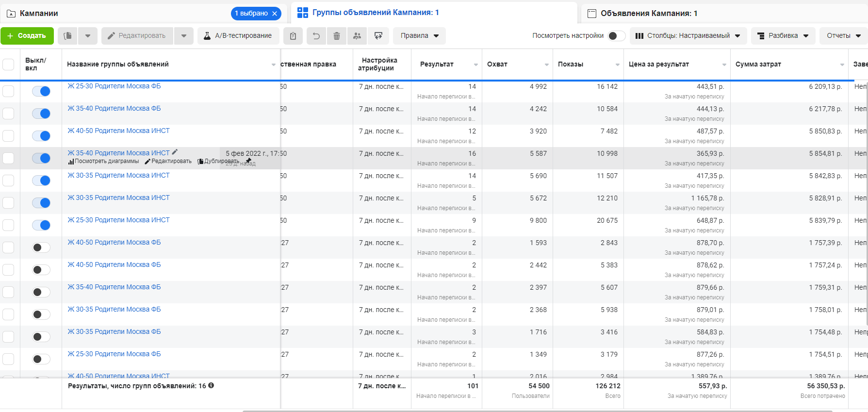Image resolution: width=868 pixels, height=412 pixels.
Task: Click the preview share icon after audience icon
Action: (378, 36)
